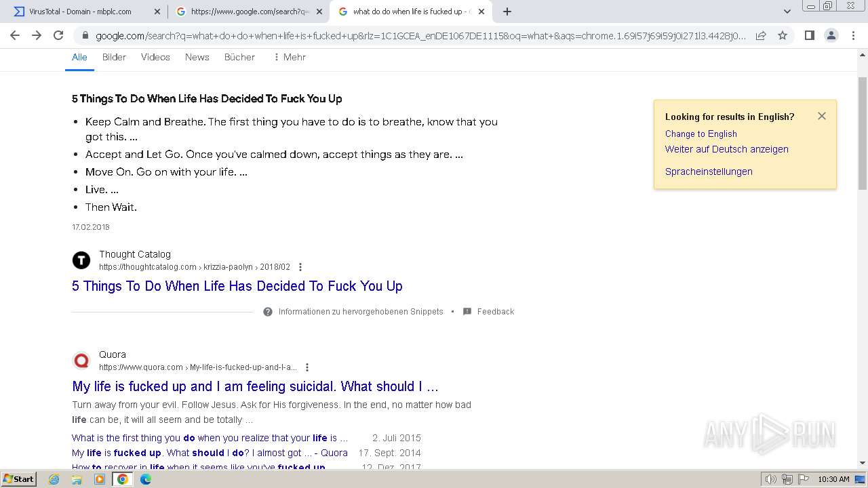Switch to second Google search tab
This screenshot has width=868, height=488.
click(250, 12)
